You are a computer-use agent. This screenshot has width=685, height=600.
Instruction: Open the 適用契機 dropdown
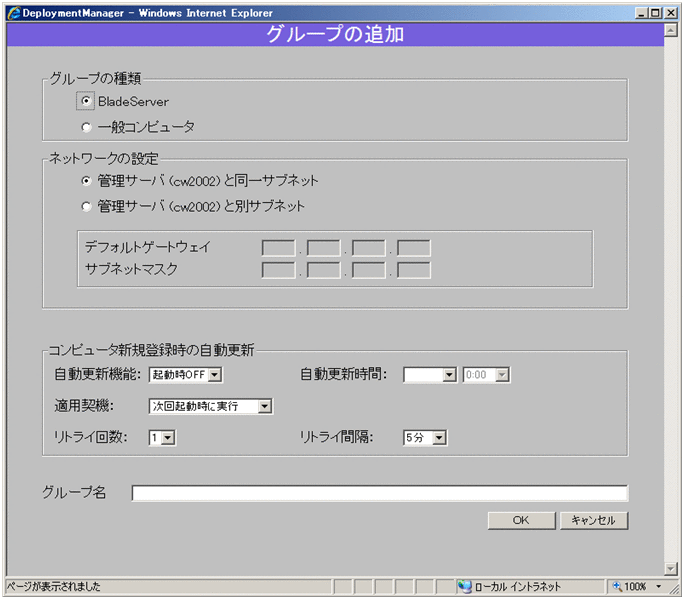point(211,406)
